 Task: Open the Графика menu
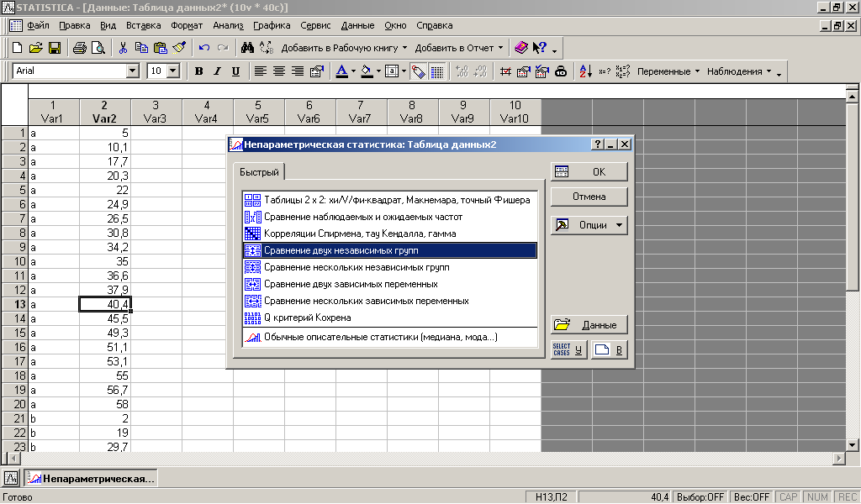[272, 25]
